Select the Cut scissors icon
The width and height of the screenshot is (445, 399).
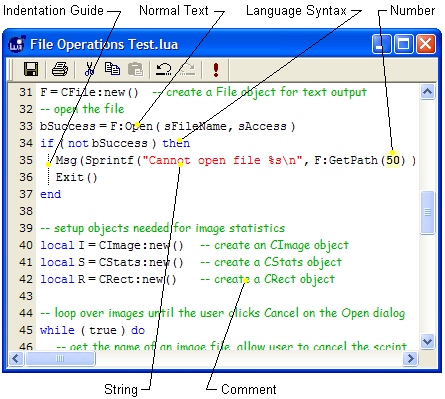[89, 69]
